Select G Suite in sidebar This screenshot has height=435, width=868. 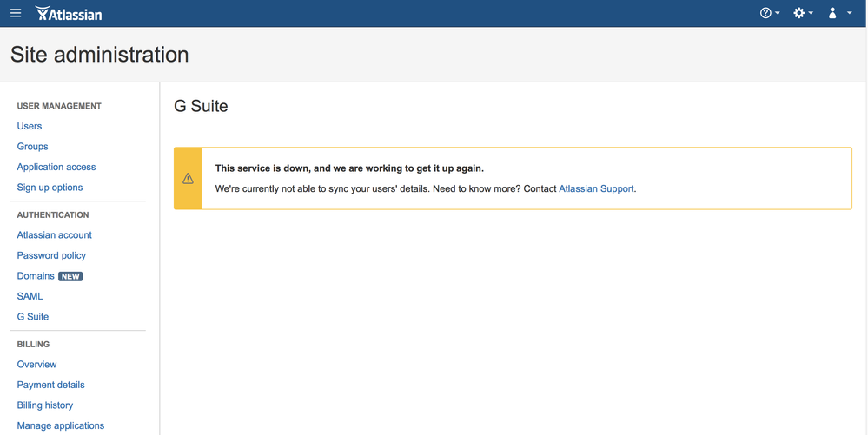33,317
